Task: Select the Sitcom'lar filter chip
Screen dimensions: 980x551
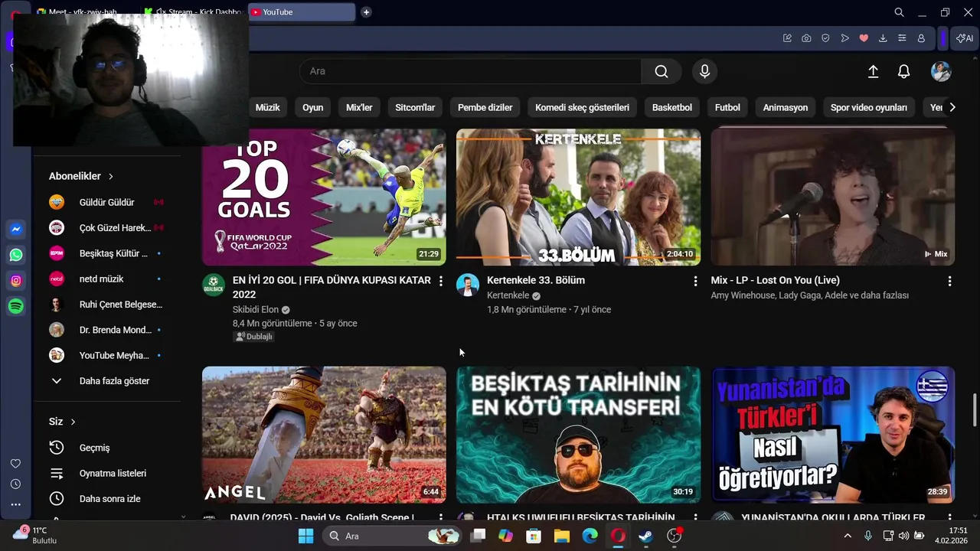Action: pyautogui.click(x=415, y=107)
